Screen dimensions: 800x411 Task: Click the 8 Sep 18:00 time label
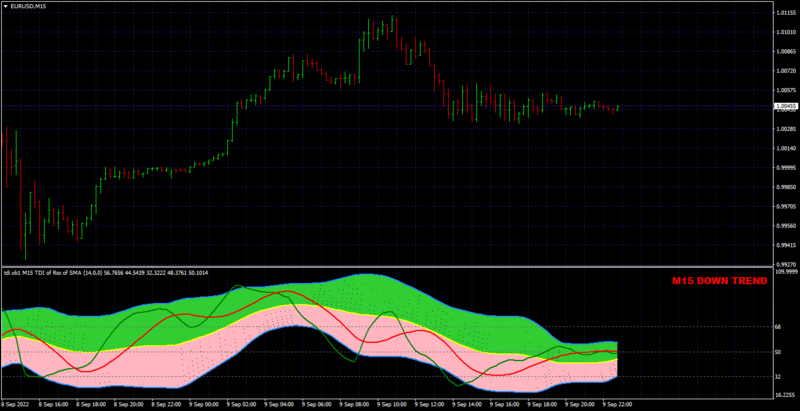click(x=91, y=403)
